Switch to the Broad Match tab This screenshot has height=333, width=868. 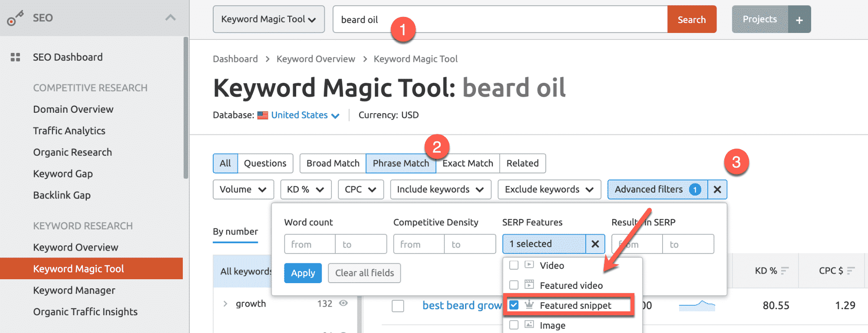click(x=333, y=163)
